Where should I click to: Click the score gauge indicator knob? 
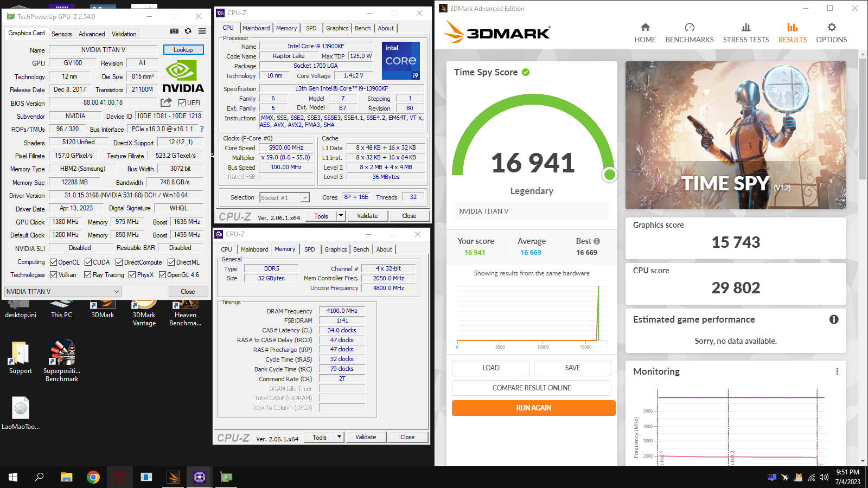(610, 175)
